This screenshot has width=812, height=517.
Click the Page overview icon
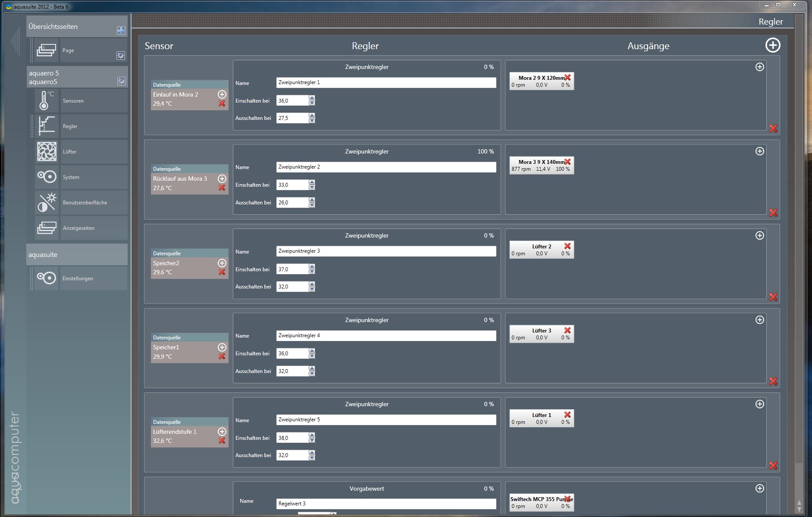click(47, 50)
